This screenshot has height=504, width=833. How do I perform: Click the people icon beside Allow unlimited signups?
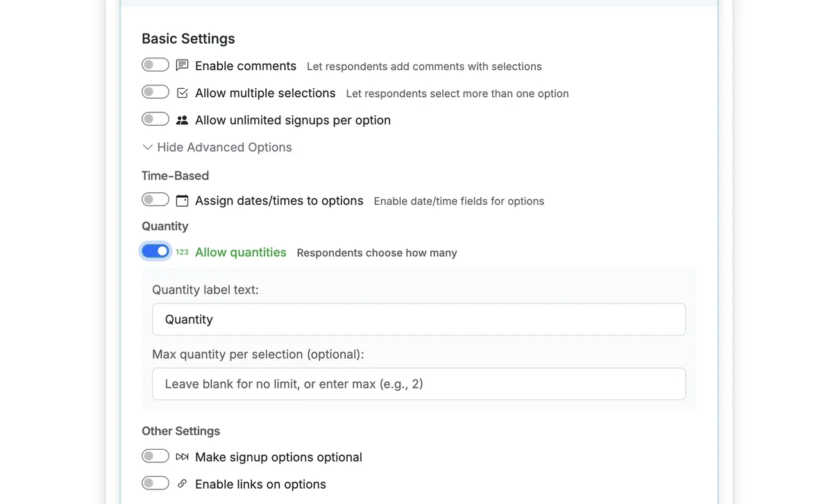[181, 119]
